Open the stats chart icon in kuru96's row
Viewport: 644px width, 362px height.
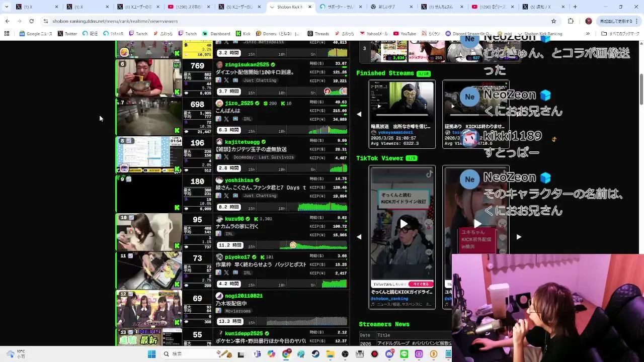218,234
